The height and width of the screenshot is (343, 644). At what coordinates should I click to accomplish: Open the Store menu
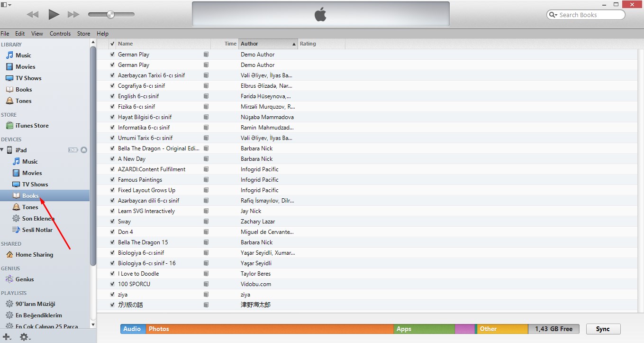(x=83, y=34)
